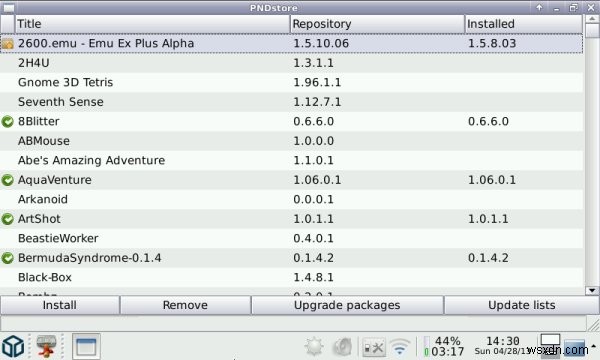Select the Arkanoid package

click(x=292, y=199)
